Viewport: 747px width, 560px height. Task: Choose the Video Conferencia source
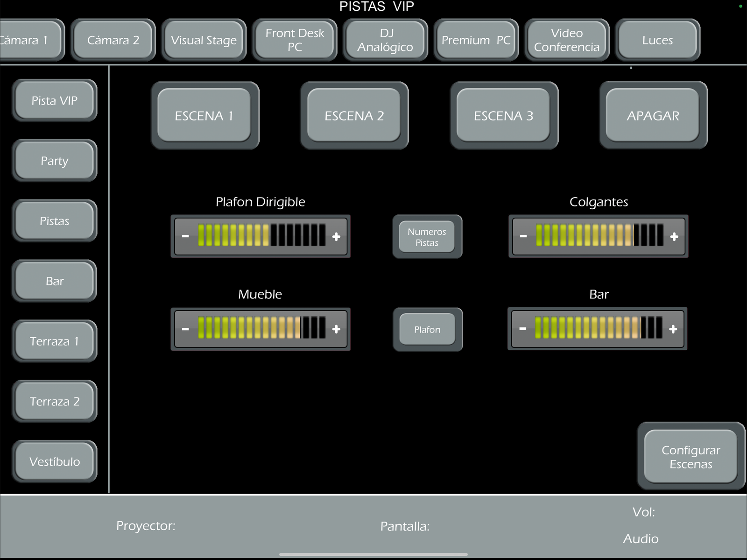pyautogui.click(x=566, y=40)
